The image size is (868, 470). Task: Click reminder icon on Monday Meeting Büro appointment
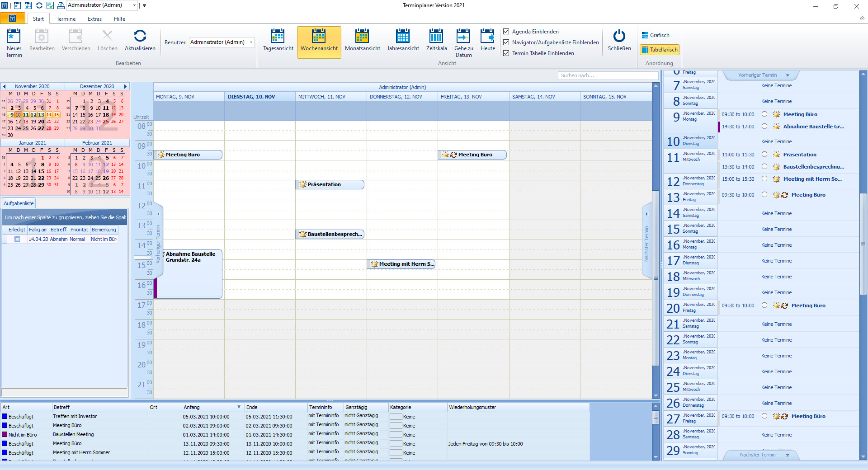click(x=161, y=155)
